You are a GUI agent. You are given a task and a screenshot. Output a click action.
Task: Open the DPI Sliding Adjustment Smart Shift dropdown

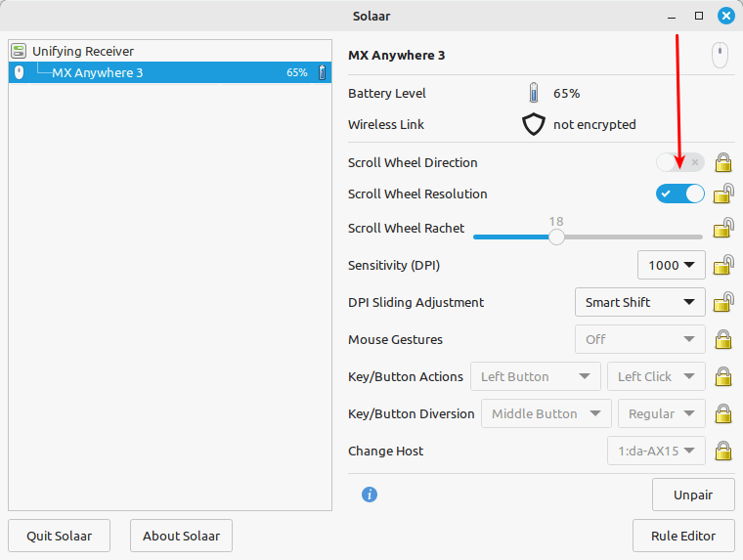coord(639,302)
